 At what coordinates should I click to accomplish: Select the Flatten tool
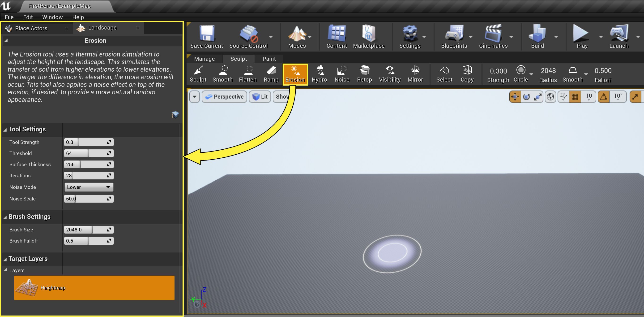(x=247, y=74)
